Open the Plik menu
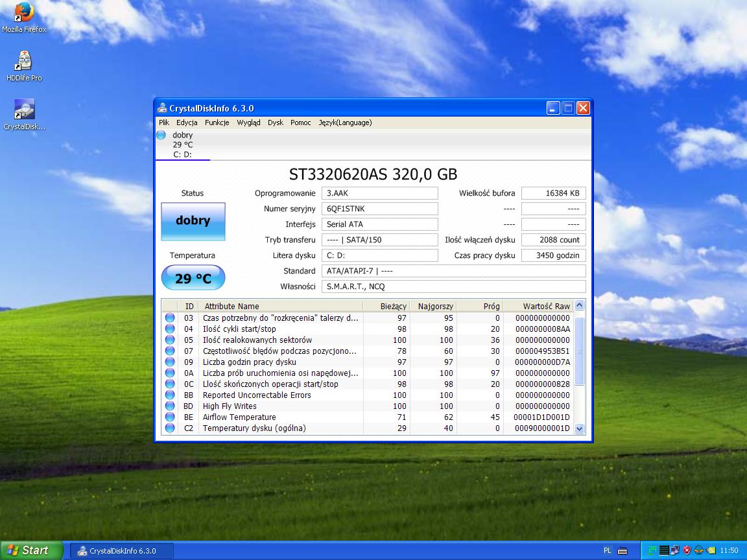The image size is (747, 560). [x=164, y=122]
